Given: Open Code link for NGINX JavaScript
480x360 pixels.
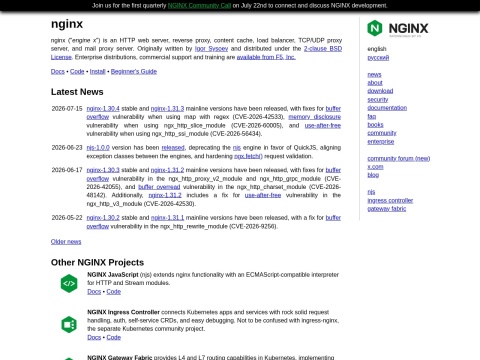Looking at the screenshot, I should point(114,292).
